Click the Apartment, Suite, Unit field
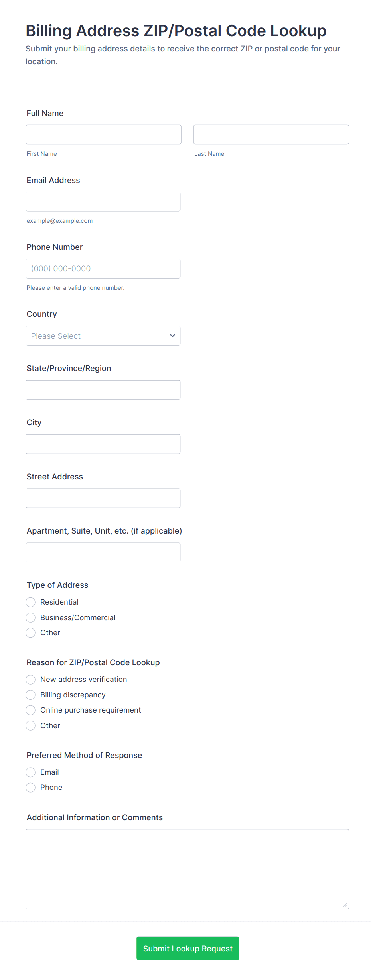Image resolution: width=371 pixels, height=980 pixels. pos(103,552)
